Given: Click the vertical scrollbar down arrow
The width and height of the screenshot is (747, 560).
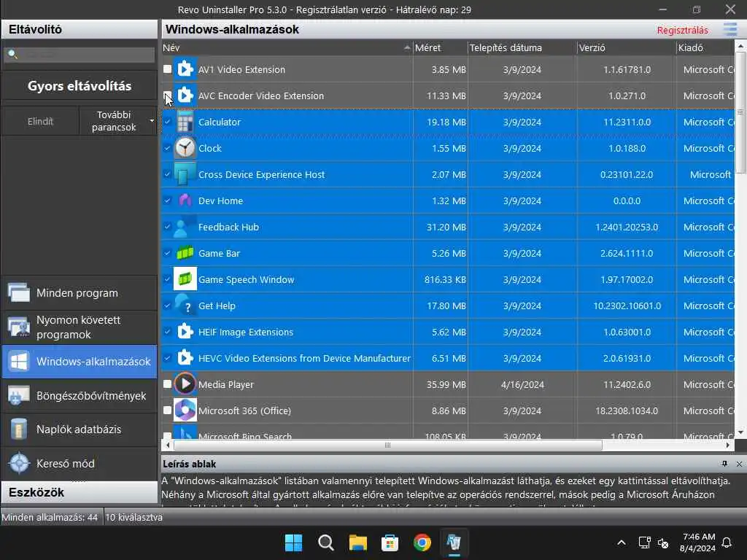Looking at the screenshot, I should point(740,432).
